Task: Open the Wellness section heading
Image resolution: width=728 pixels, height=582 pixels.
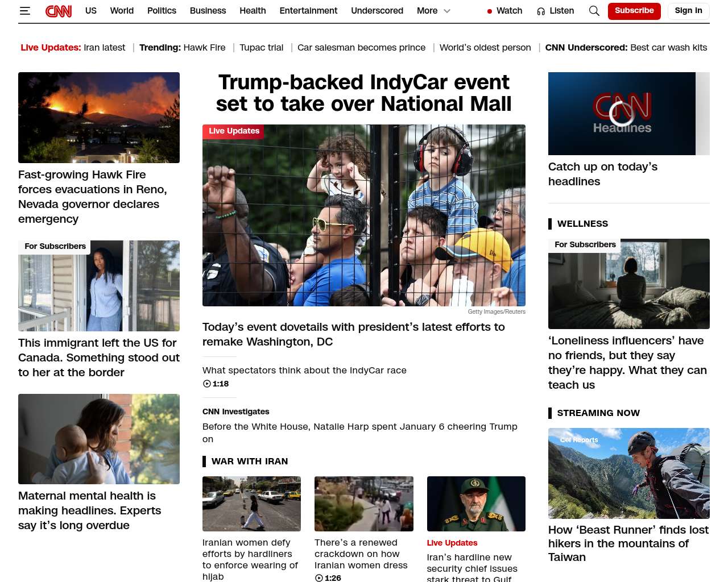Action: (582, 223)
